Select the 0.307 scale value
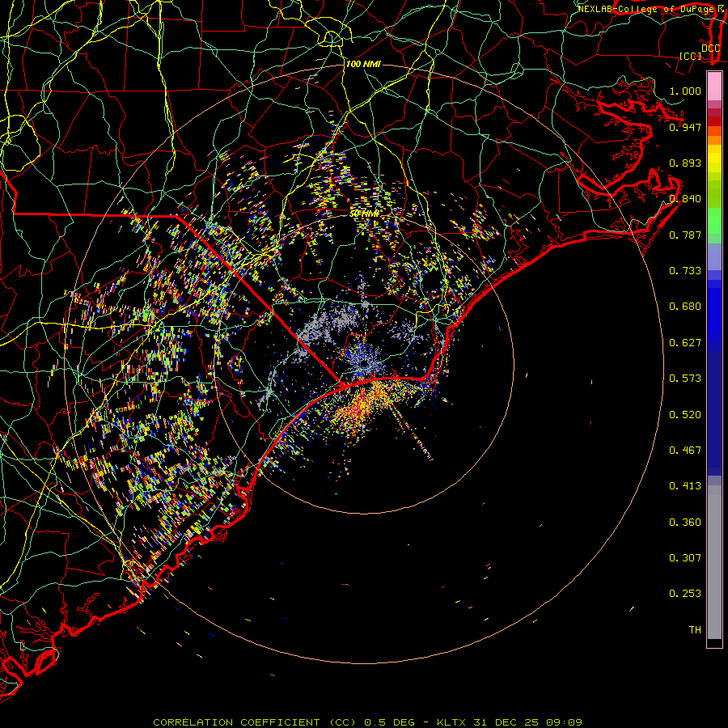This screenshot has height=728, width=728. point(685,558)
